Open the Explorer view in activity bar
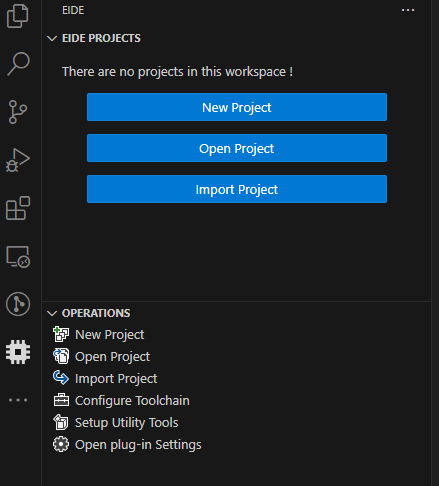This screenshot has height=486, width=439. [x=18, y=16]
